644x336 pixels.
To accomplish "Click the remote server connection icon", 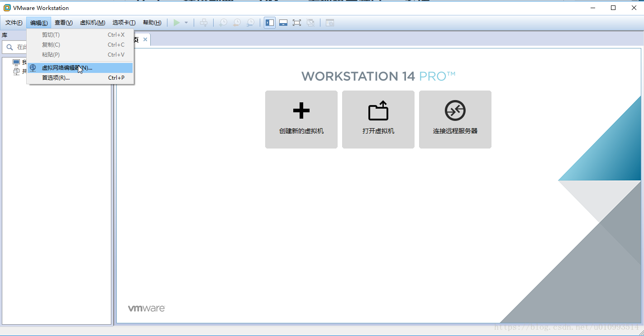I will coord(455,110).
